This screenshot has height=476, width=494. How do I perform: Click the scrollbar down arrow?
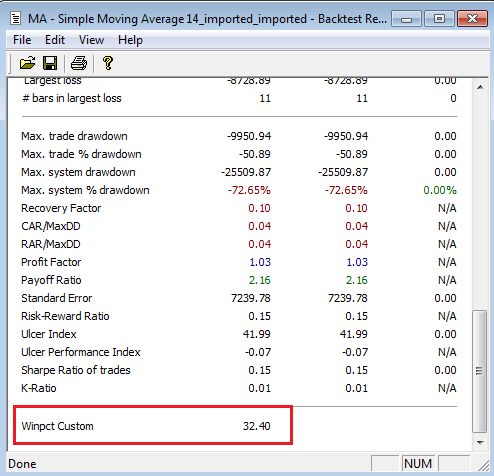coord(480,443)
